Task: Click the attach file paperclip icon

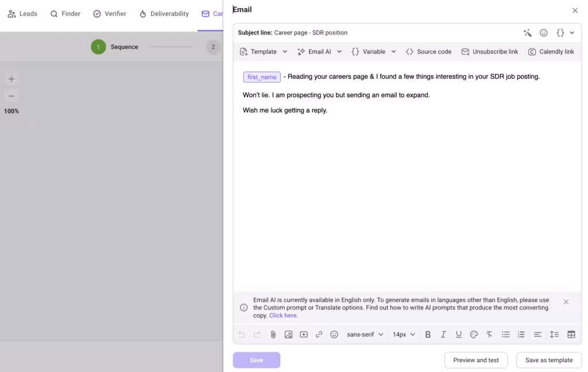Action: (x=273, y=335)
